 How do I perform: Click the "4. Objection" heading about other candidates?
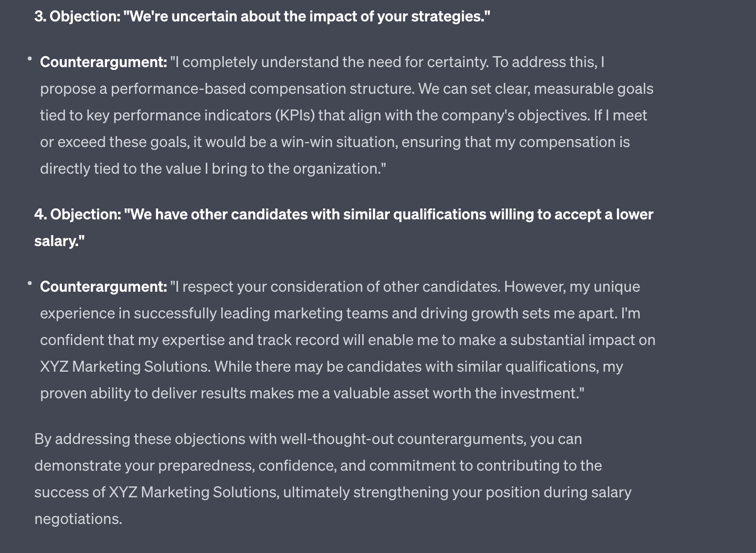point(343,215)
